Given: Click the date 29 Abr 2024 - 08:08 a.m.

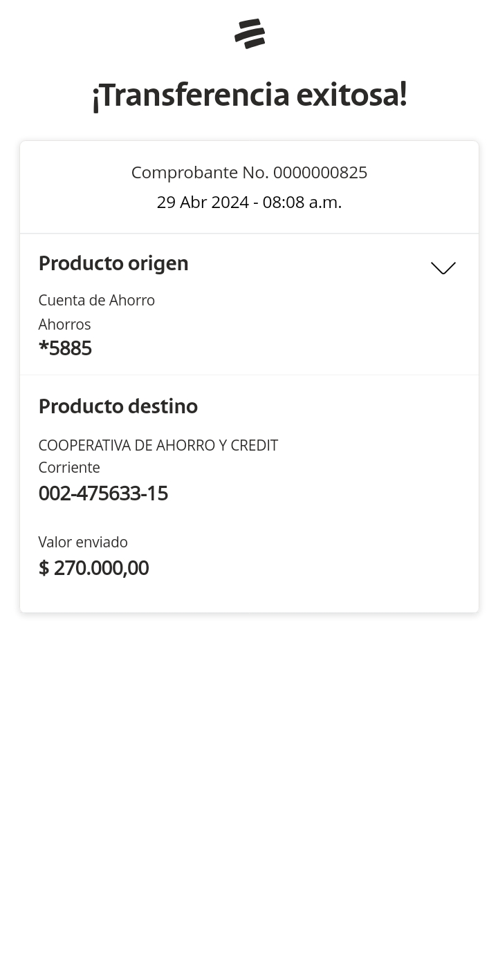Looking at the screenshot, I should [249, 202].
